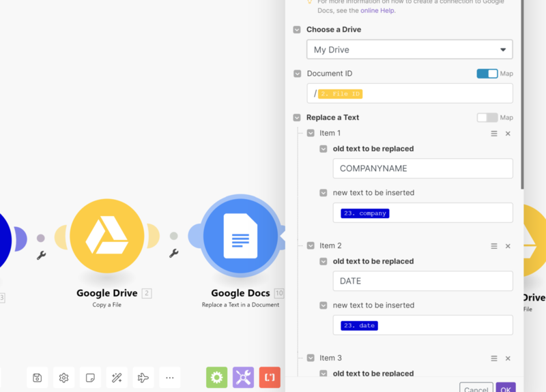This screenshot has width=546, height=392.
Task: Open the My Drive dropdown
Action: point(409,49)
